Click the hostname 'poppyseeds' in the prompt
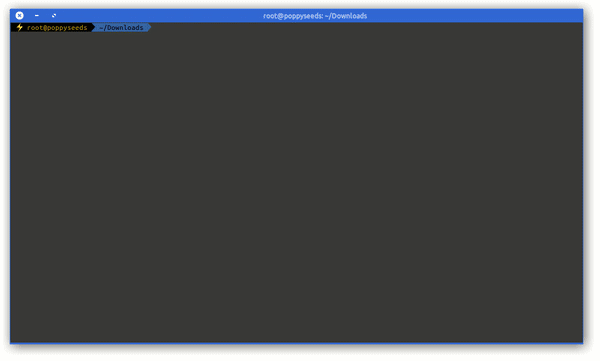Viewport: 600px width, 361px height. pos(67,28)
